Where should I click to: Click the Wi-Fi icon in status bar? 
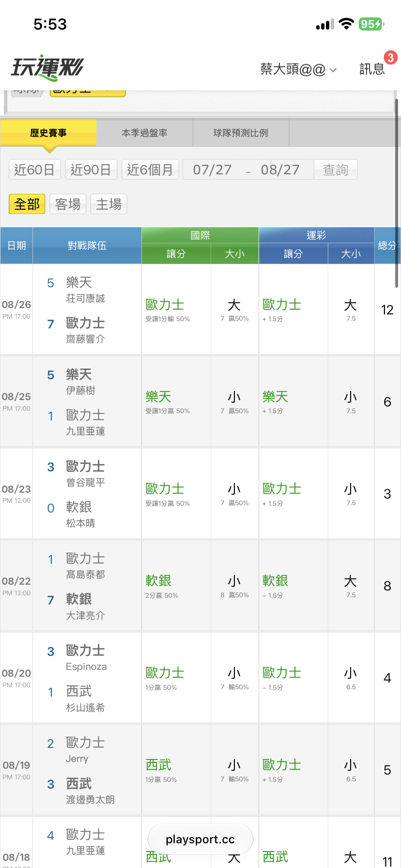click(x=346, y=24)
